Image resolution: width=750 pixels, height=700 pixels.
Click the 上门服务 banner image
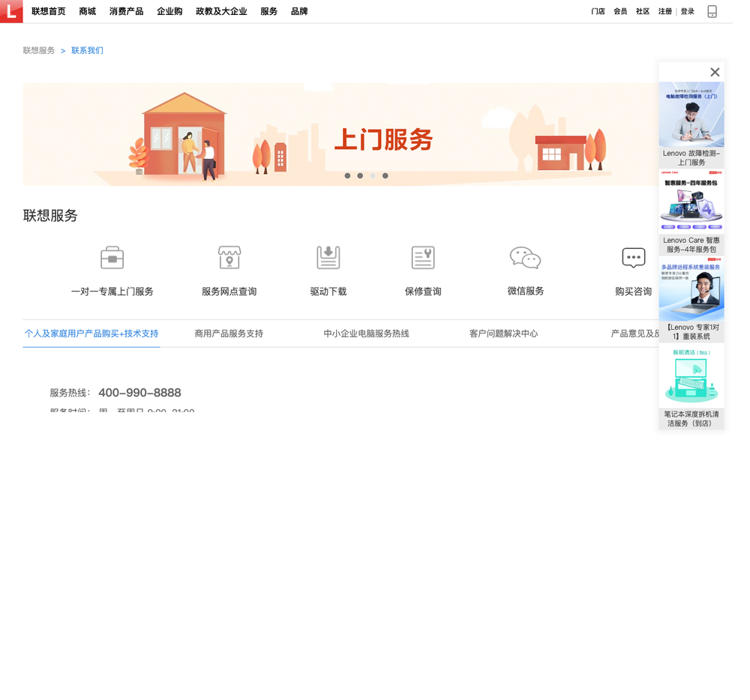pos(340,134)
